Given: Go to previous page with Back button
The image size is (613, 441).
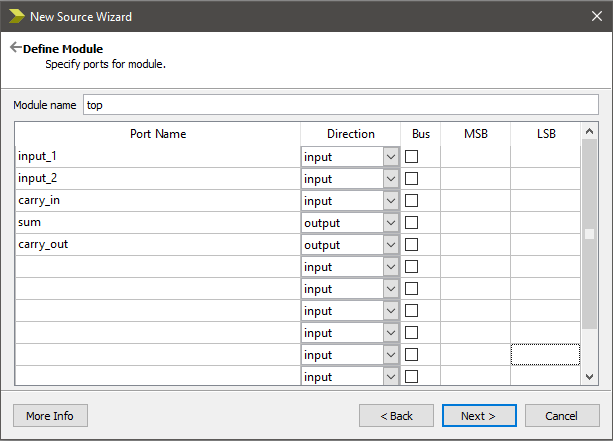Looking at the screenshot, I should click(x=394, y=415).
